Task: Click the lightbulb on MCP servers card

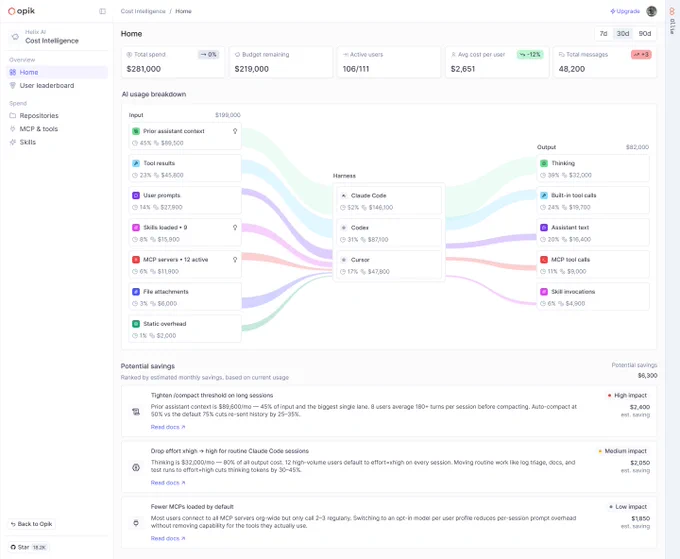Action: (x=235, y=259)
